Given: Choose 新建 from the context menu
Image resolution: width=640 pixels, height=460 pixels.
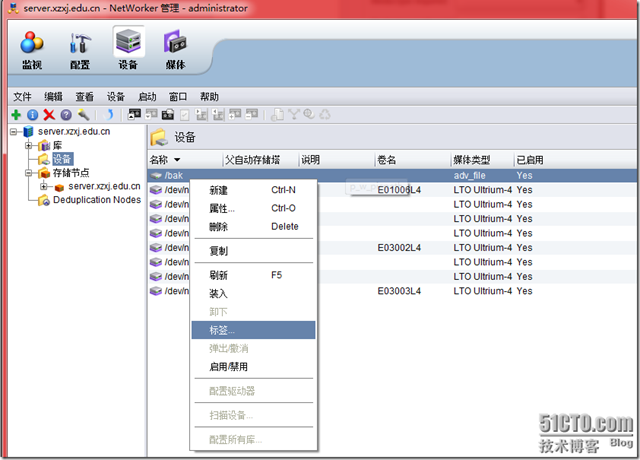Looking at the screenshot, I should click(253, 190).
